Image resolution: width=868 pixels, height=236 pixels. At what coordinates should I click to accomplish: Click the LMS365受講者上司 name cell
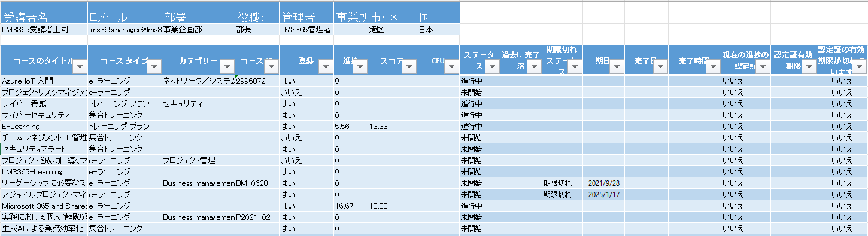pos(44,29)
